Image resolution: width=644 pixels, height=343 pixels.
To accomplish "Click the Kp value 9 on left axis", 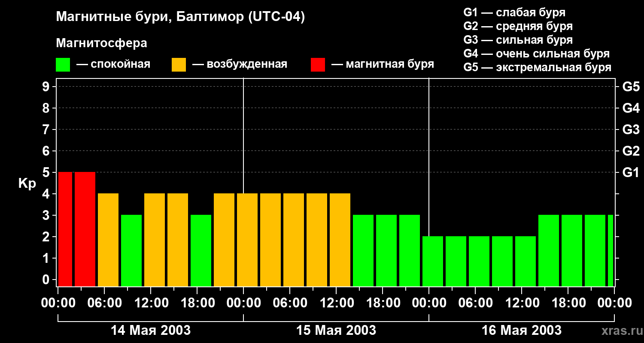I will pyautogui.click(x=47, y=87).
